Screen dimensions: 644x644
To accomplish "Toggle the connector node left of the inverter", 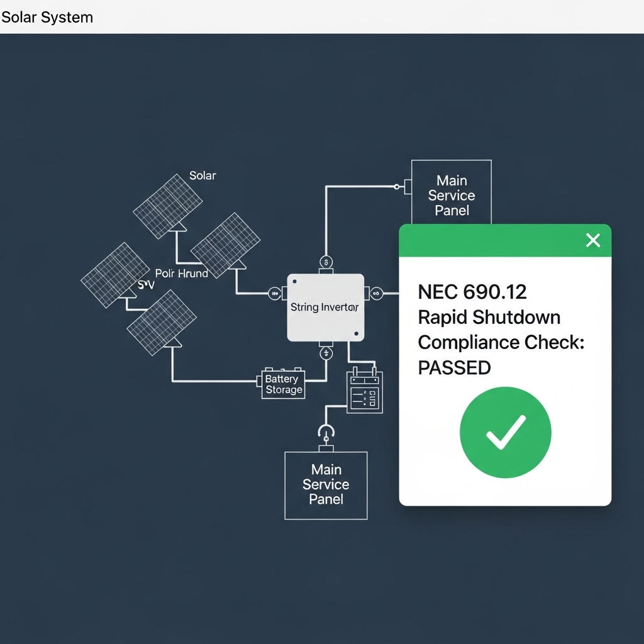I will click(x=275, y=293).
